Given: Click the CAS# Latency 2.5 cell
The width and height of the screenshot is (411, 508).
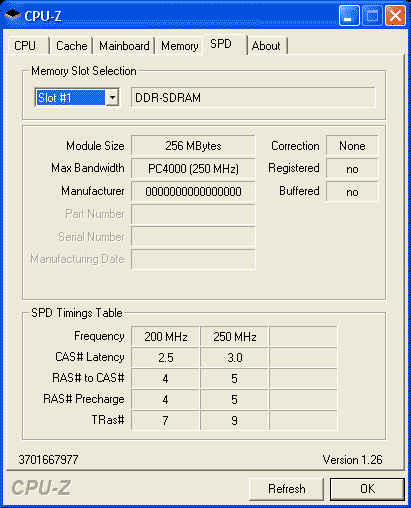Looking at the screenshot, I should 166,358.
